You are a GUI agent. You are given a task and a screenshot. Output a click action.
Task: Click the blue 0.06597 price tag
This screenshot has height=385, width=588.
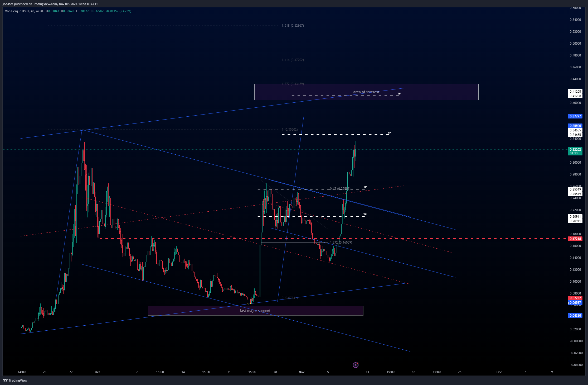pos(575,303)
